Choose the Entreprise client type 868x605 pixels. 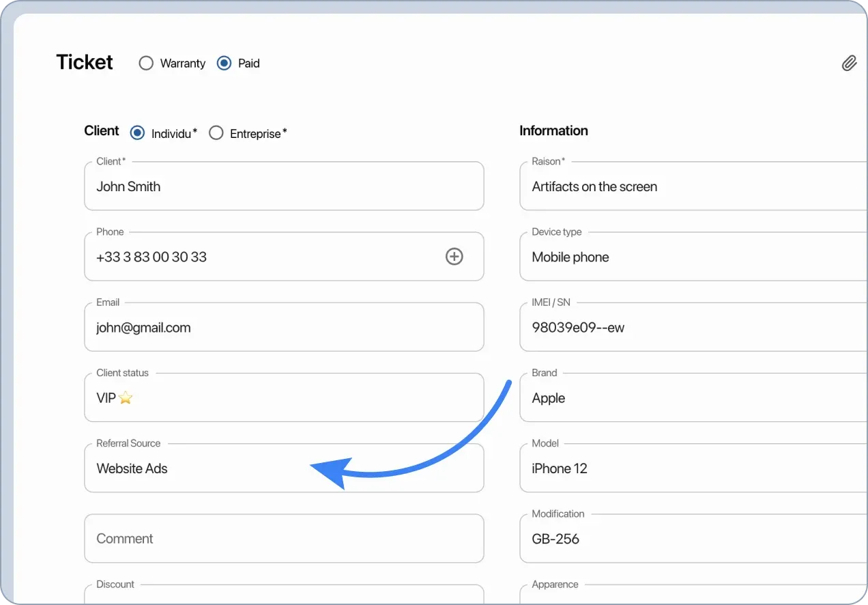[x=216, y=133]
